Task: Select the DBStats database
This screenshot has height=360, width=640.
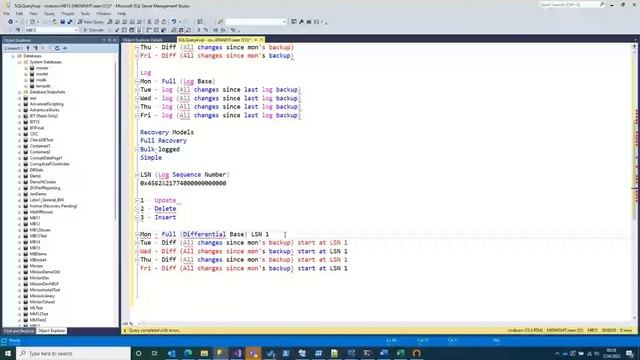Action: coord(36,170)
